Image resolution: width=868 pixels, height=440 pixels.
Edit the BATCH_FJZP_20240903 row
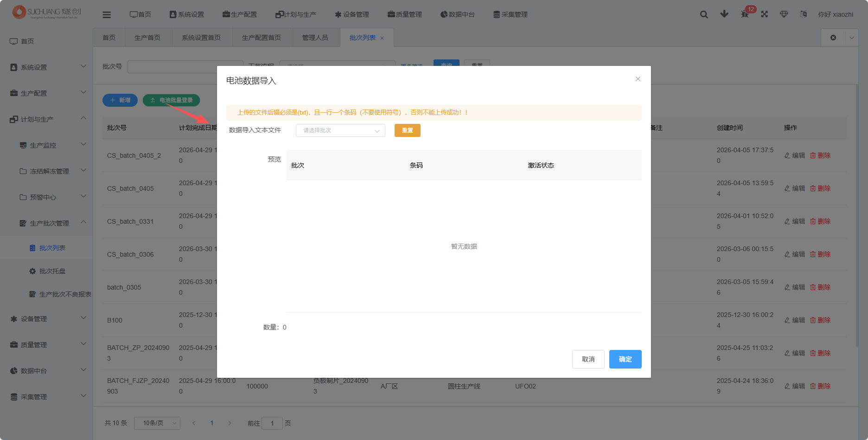(795, 386)
